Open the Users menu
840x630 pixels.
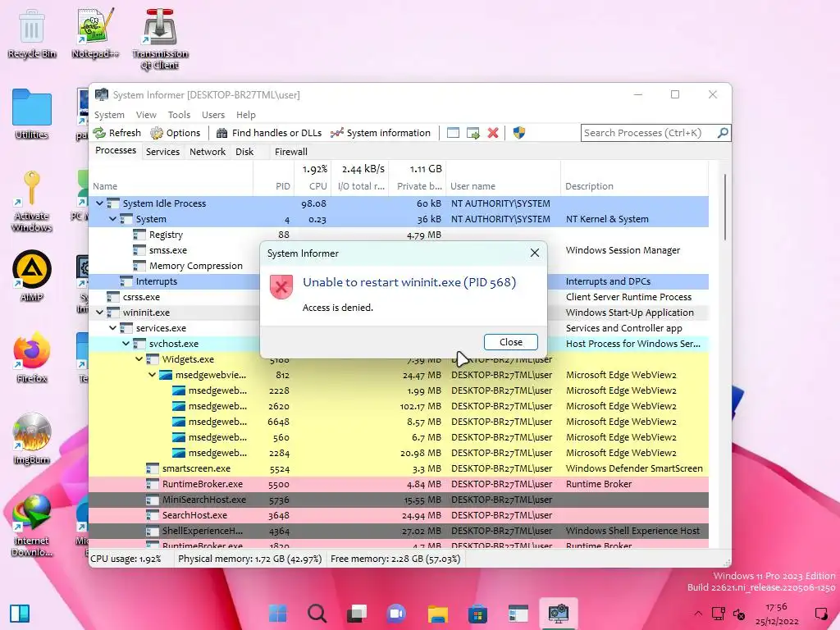click(213, 115)
